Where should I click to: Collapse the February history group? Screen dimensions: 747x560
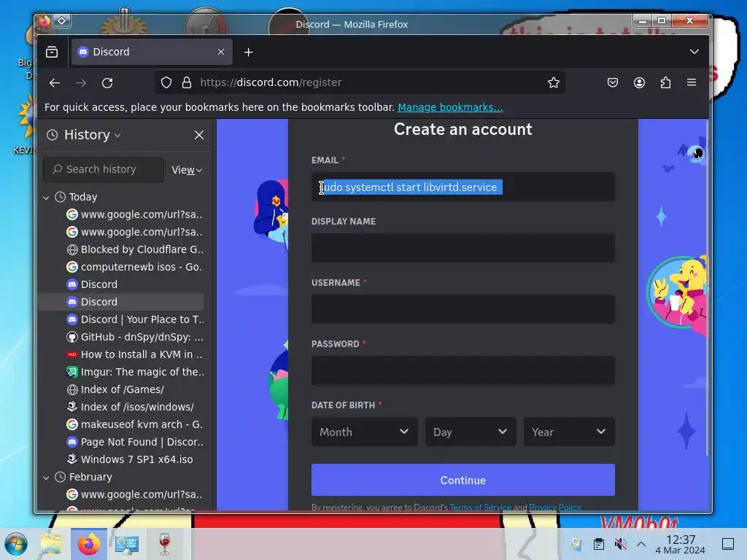click(46, 477)
